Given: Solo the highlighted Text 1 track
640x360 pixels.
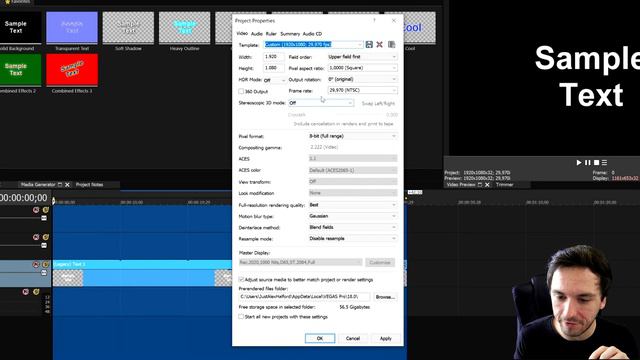Looking at the screenshot, I should 45,264.
